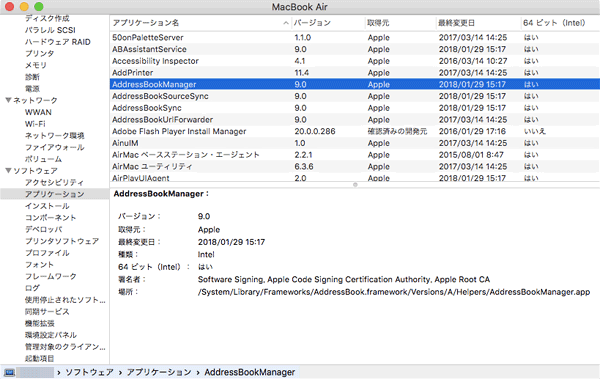600x379 pixels.
Task: Select ボリューム in the sidebar
Action: (x=43, y=159)
